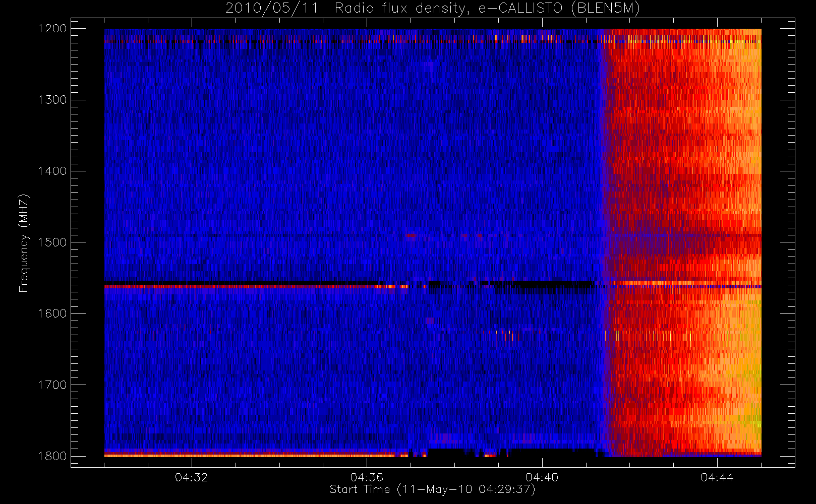Click the 1700 frequency tick label
The height and width of the screenshot is (504, 816).
[52, 385]
